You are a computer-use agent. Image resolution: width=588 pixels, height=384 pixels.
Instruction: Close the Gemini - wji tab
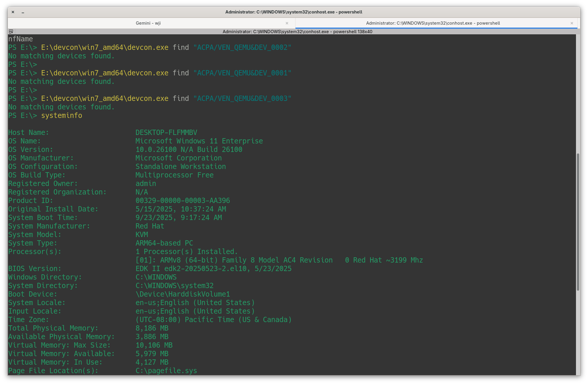coord(287,23)
